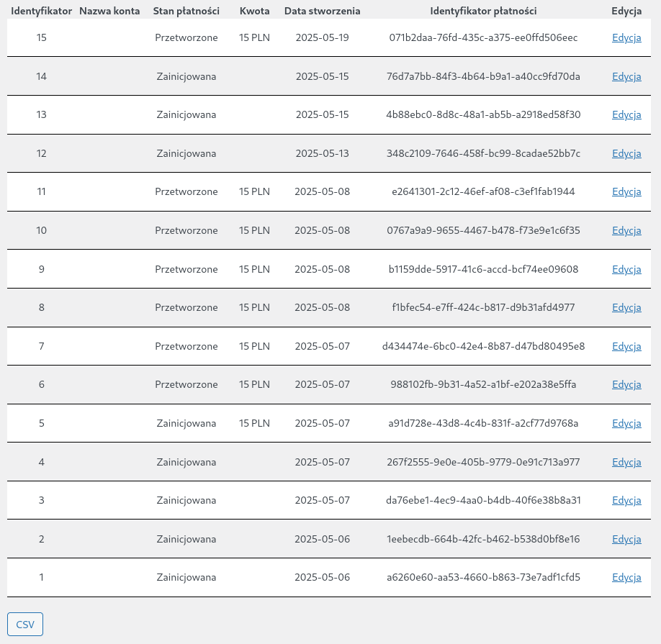The image size is (661, 644).
Task: Open Edycja link for payment 14
Action: click(x=626, y=76)
